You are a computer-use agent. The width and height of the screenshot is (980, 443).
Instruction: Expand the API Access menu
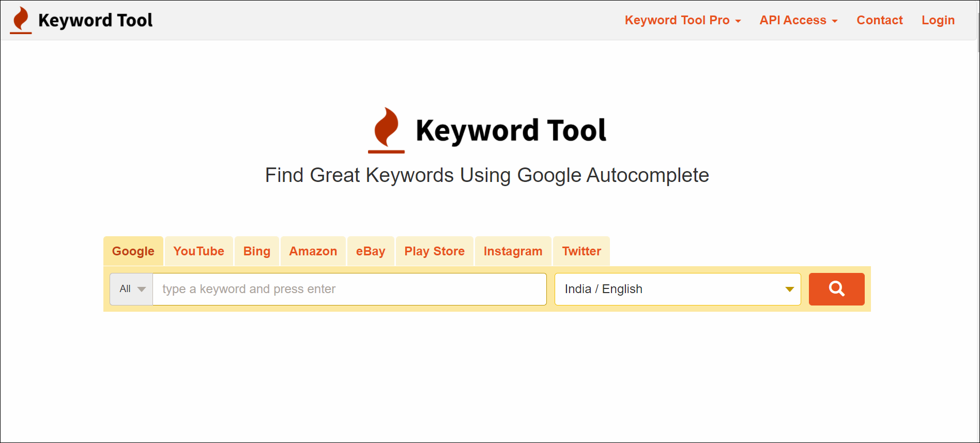click(x=798, y=20)
